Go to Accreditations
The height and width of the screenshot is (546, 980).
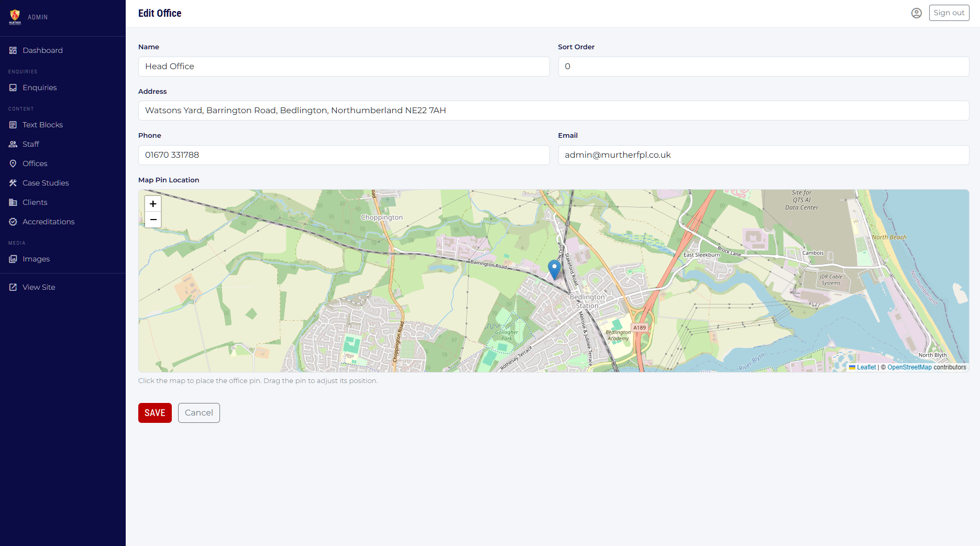[48, 222]
